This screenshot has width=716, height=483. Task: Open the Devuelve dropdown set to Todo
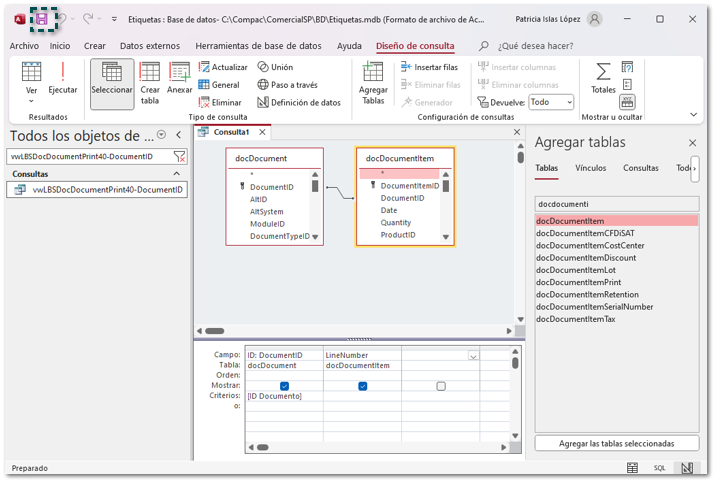pyautogui.click(x=551, y=102)
